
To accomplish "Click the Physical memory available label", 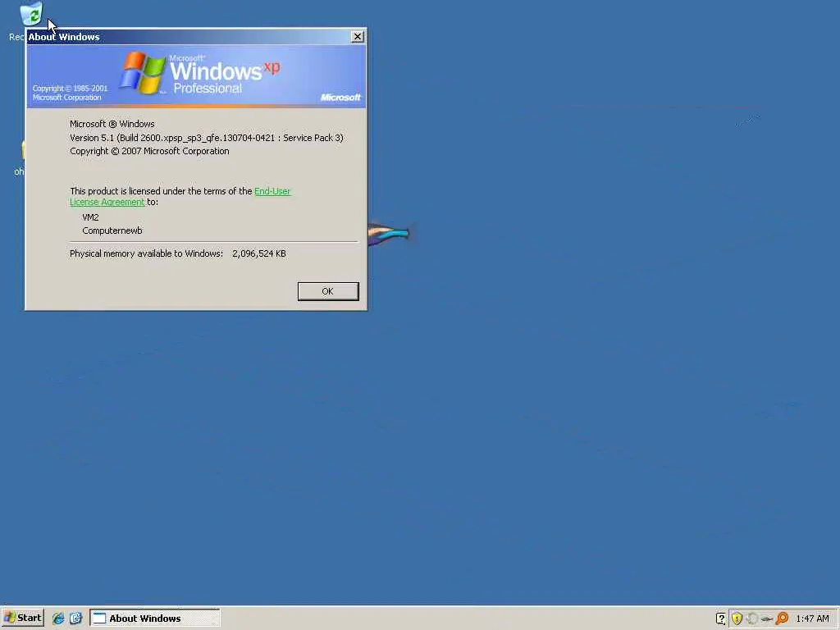I will 146,254.
